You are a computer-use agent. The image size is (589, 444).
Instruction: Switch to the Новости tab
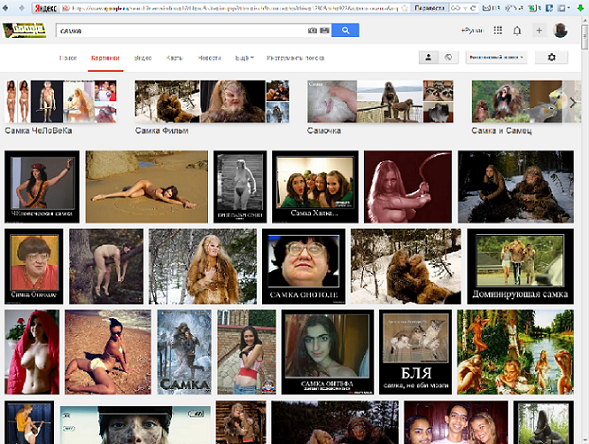click(x=209, y=58)
